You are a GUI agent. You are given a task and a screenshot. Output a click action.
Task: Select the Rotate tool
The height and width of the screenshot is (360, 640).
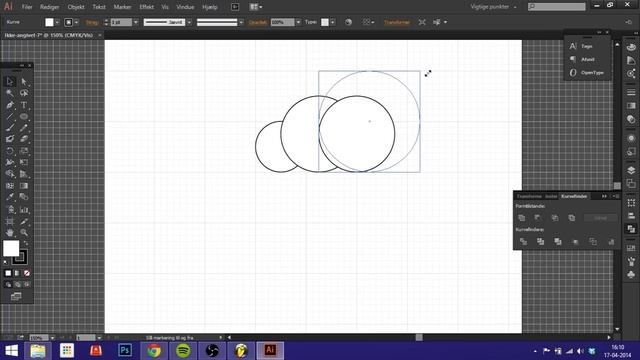tap(10, 151)
